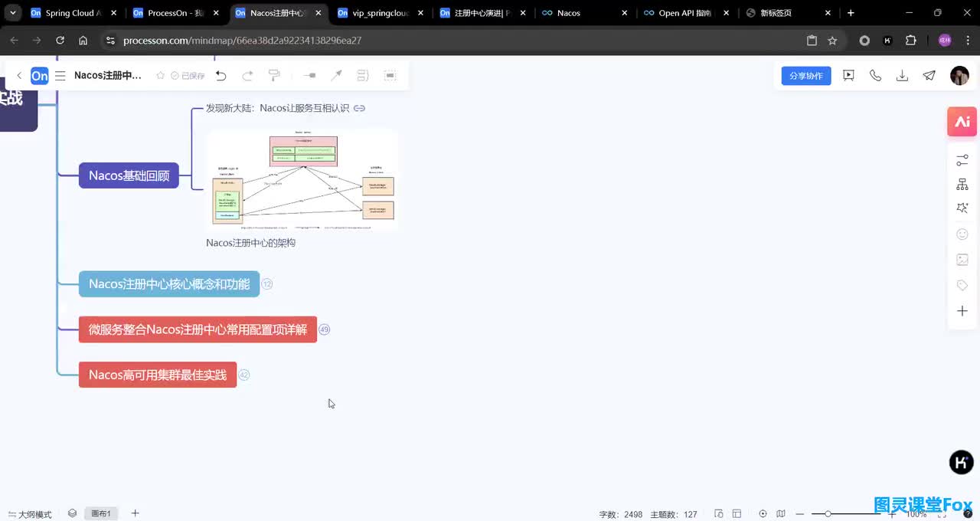
Task: Switch to the vip_springcloud browser tab
Action: pos(381,13)
